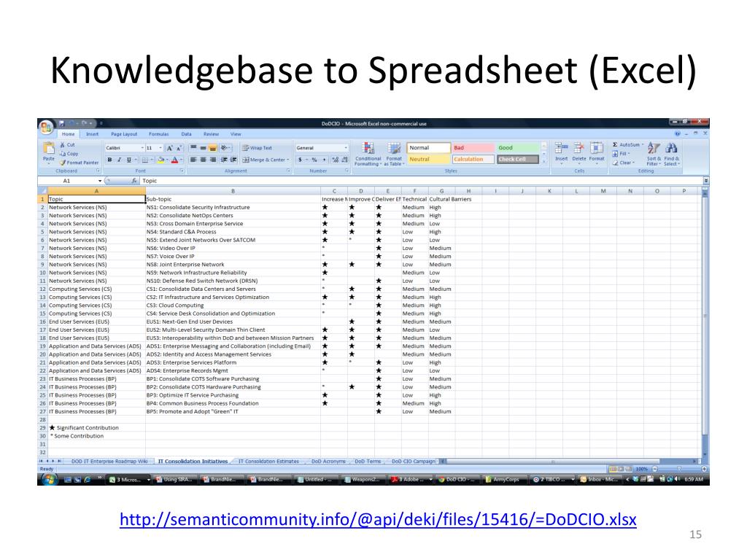Open the ArmyCorps taskbar item
The image size is (747, 560).
tap(503, 480)
